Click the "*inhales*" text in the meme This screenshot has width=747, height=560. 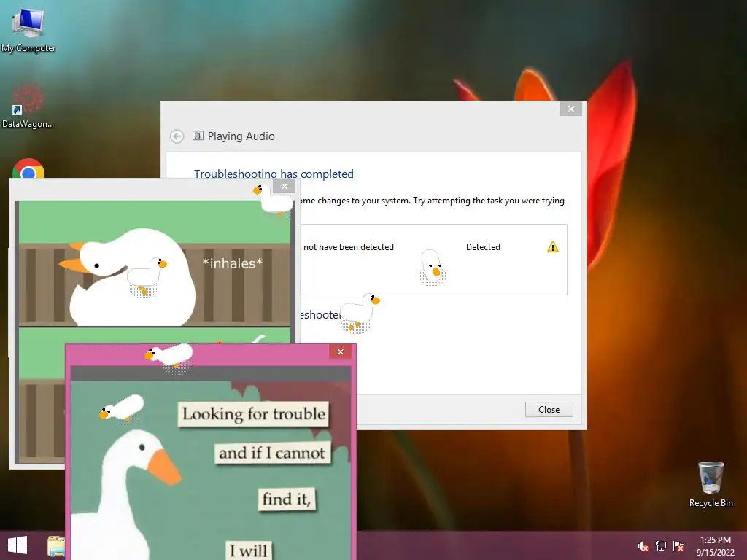coord(232,263)
